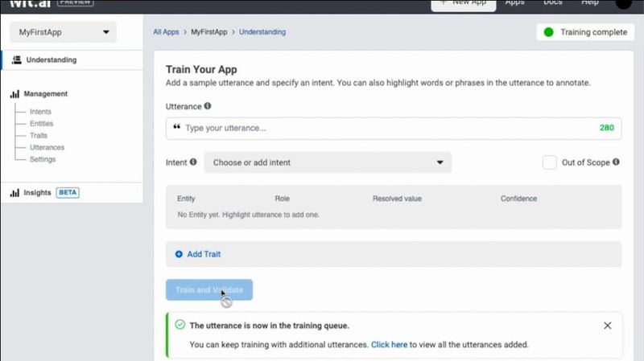Click the Understanding sidebar icon
644x361 pixels.
point(16,59)
